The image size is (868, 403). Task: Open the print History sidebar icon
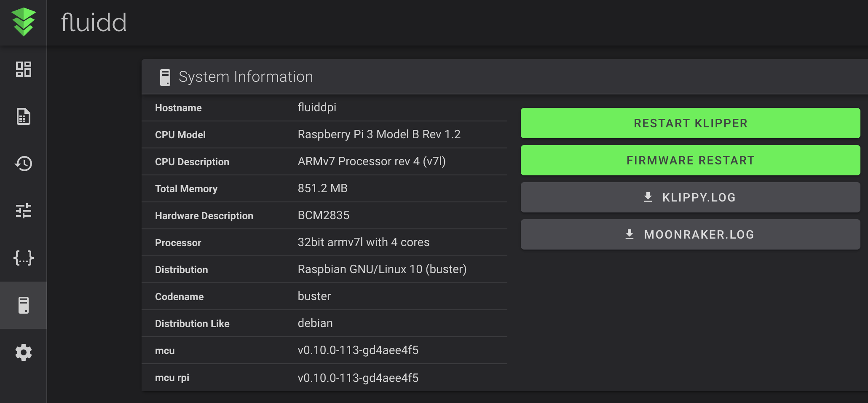tap(24, 164)
